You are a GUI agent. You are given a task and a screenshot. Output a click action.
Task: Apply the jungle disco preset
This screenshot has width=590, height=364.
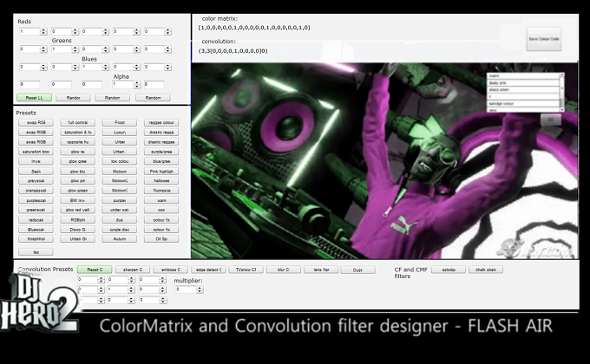tap(120, 230)
